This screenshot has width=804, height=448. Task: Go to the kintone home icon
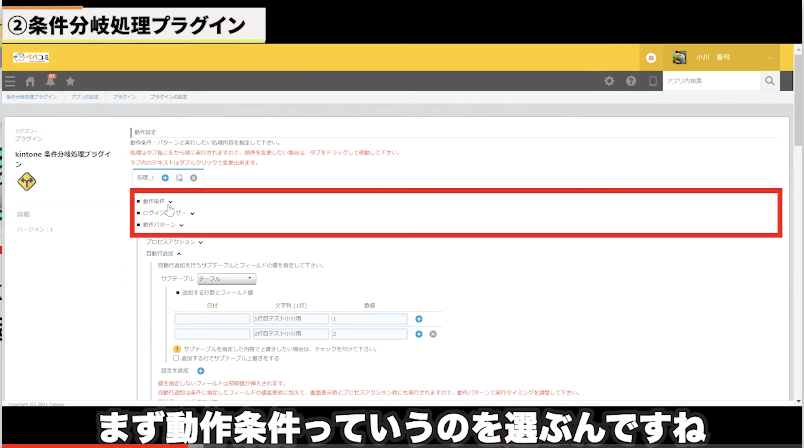(x=30, y=81)
